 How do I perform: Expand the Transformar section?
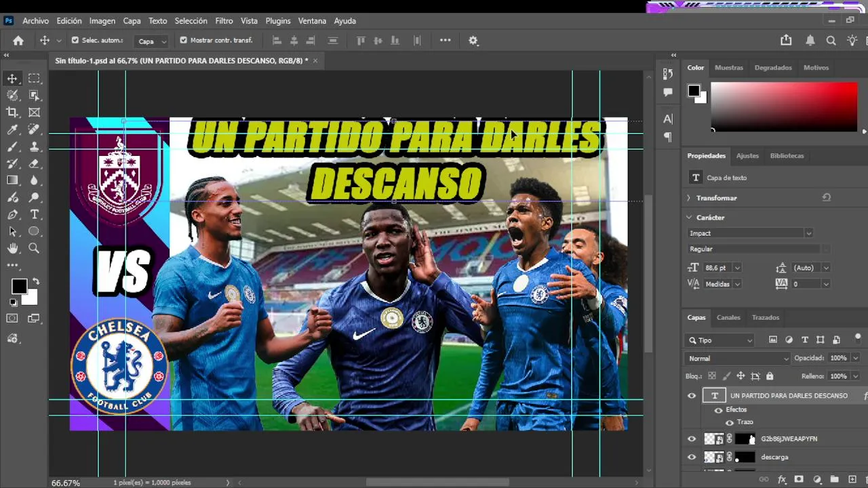tap(689, 198)
